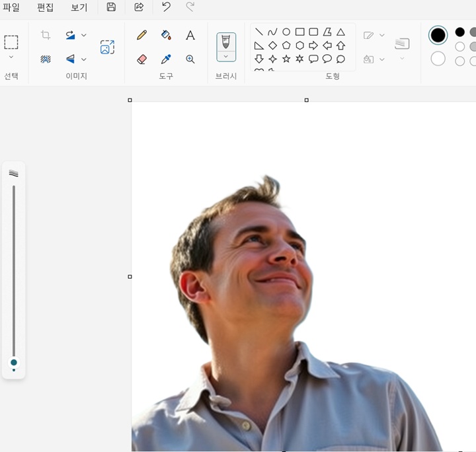Click the top-center canvas resize handle
Image resolution: width=476 pixels, height=452 pixels.
coord(307,100)
